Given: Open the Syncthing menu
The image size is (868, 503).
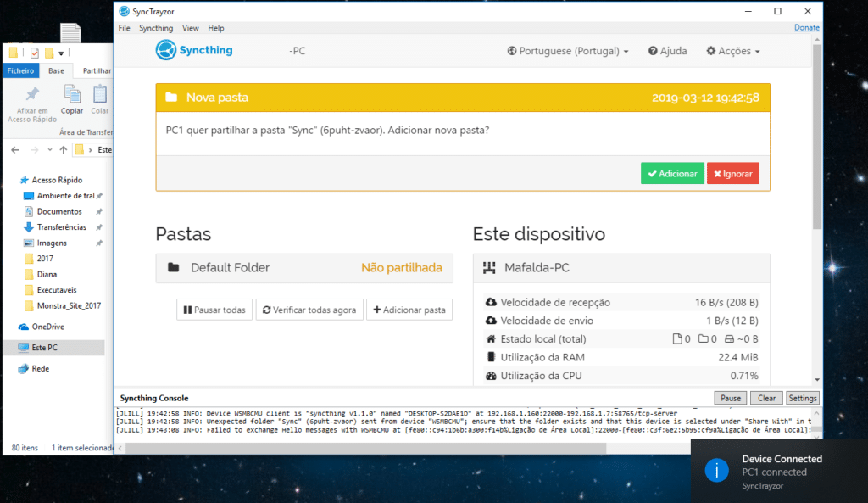Looking at the screenshot, I should (156, 28).
